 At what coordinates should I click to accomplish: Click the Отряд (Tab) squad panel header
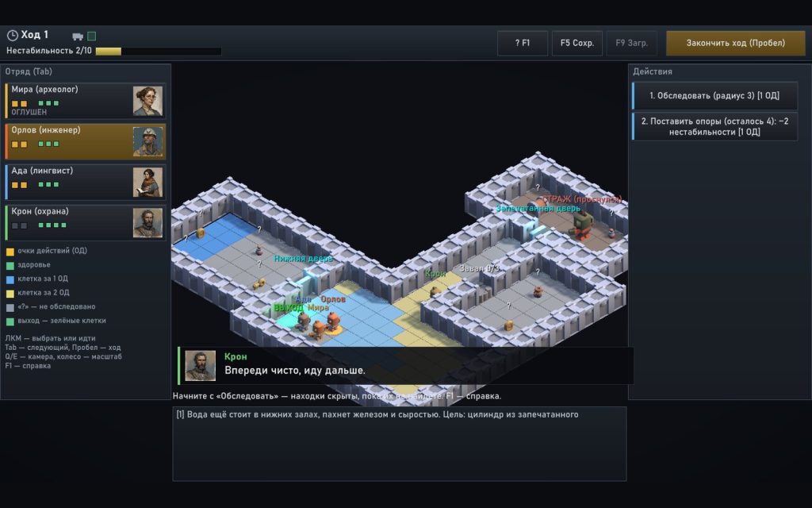pos(29,71)
